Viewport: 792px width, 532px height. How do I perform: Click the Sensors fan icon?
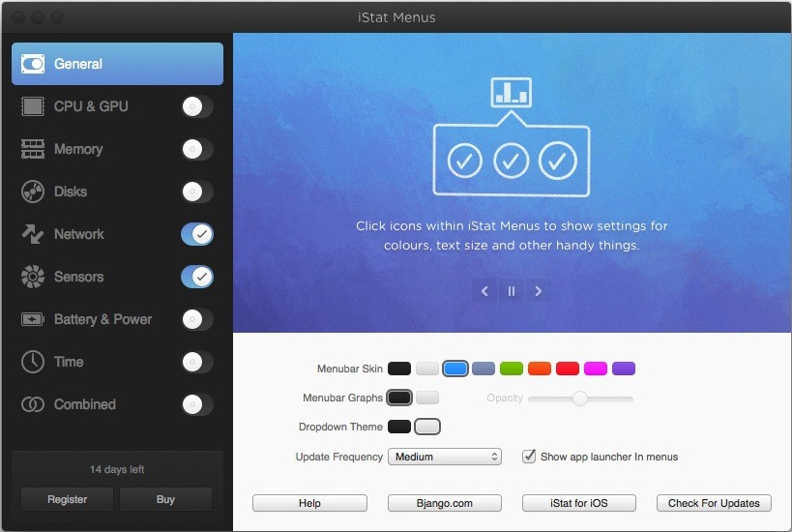pyautogui.click(x=33, y=277)
